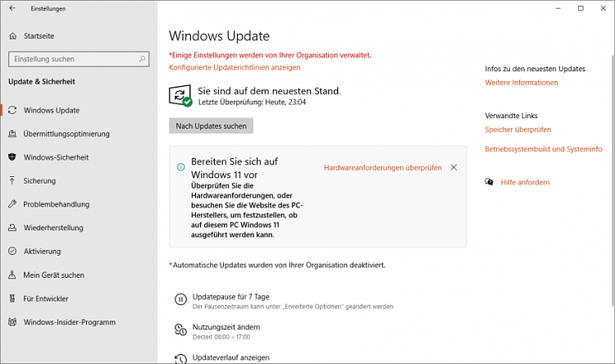This screenshot has height=364, width=615.
Task: Click 'Letzte Überprüfung: Heute, 23:04' text
Action: pos(252,102)
